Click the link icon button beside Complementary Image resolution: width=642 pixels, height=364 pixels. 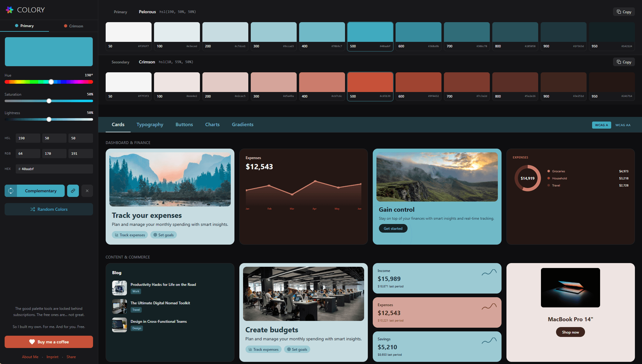pos(73,191)
